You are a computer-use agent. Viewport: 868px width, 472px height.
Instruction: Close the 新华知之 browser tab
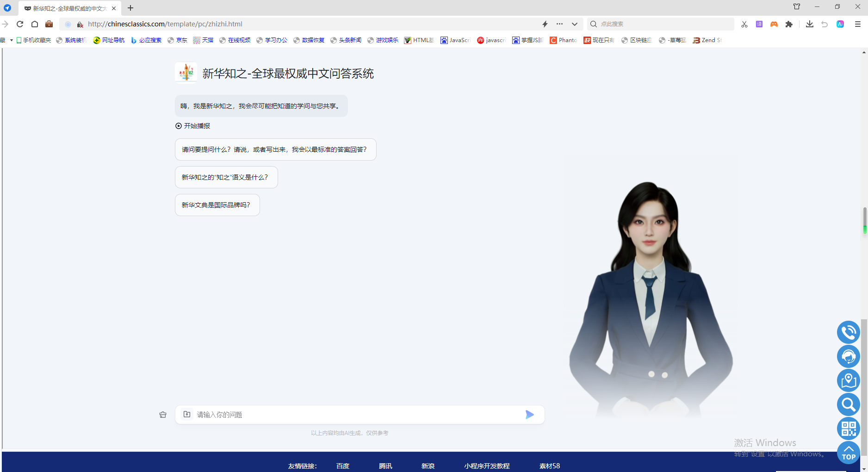pos(114,8)
